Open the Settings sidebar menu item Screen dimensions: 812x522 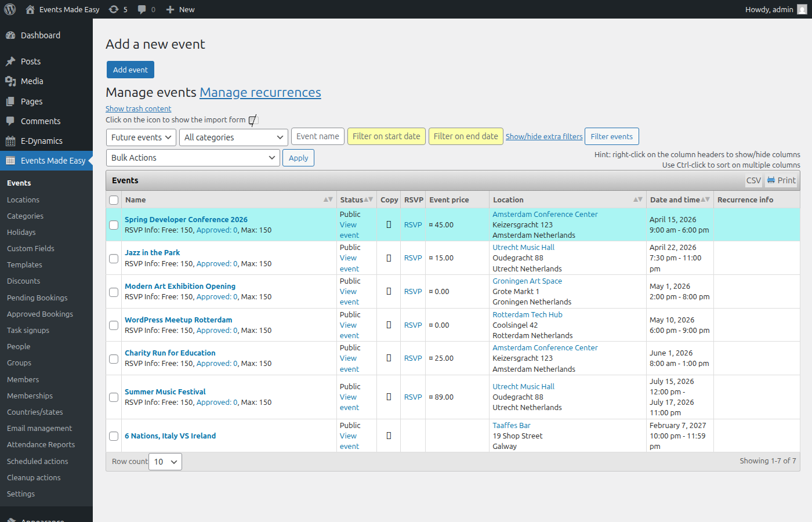(20, 494)
